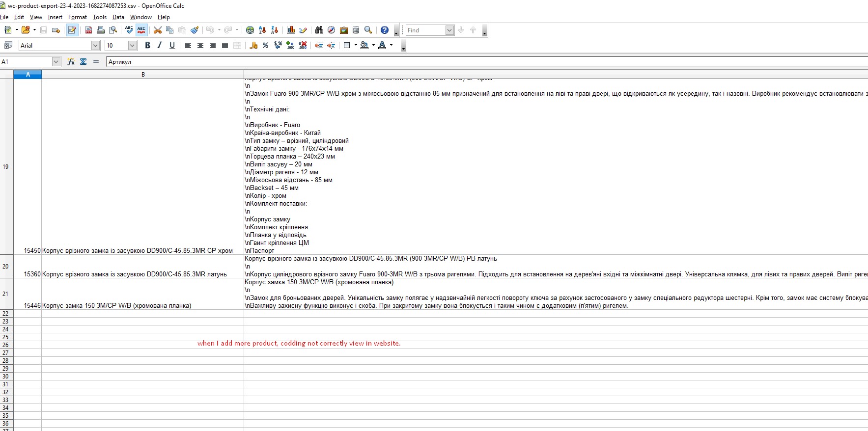Click the Open file folder icon
This screenshot has width=868, height=431.
[x=26, y=30]
